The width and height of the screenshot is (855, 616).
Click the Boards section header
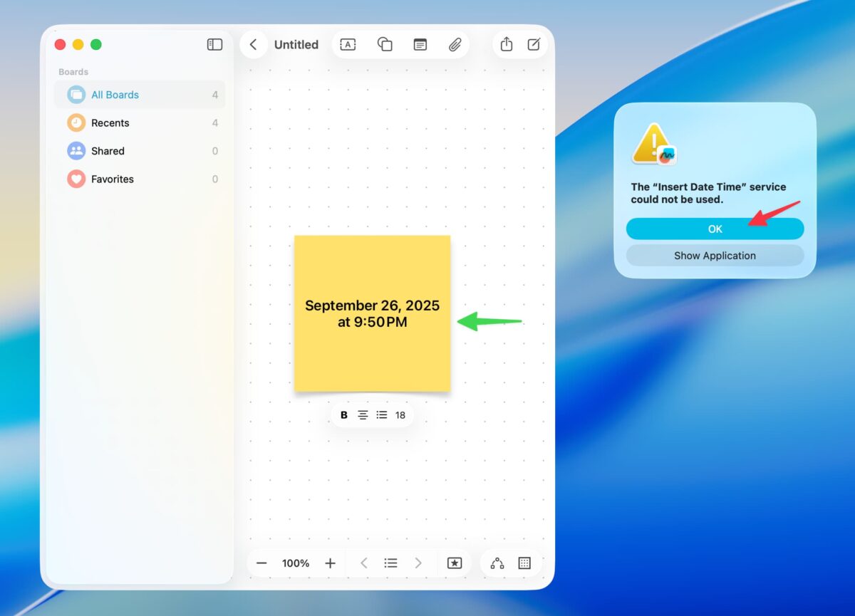coord(73,72)
